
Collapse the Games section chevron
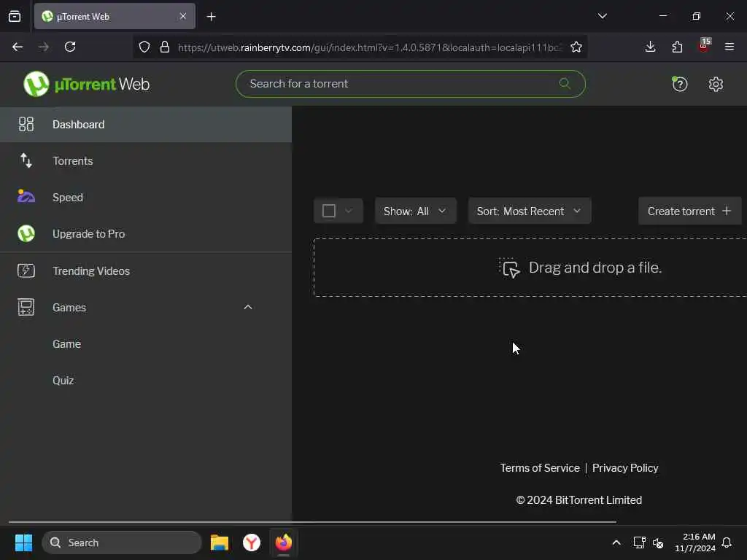248,307
